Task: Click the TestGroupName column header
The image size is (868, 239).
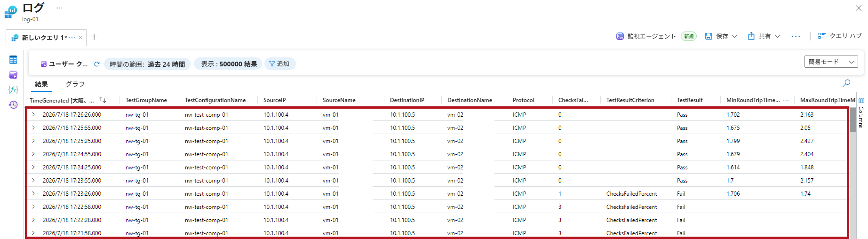Action: 146,100
